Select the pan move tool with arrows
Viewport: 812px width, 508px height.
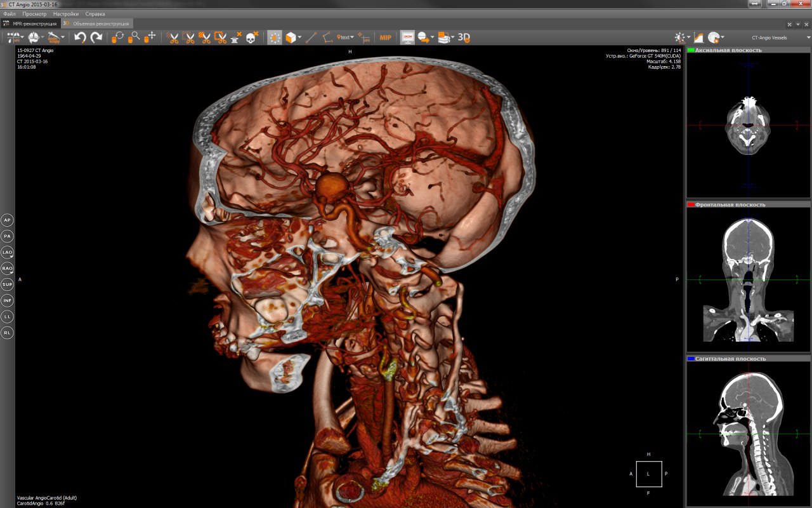(151, 37)
